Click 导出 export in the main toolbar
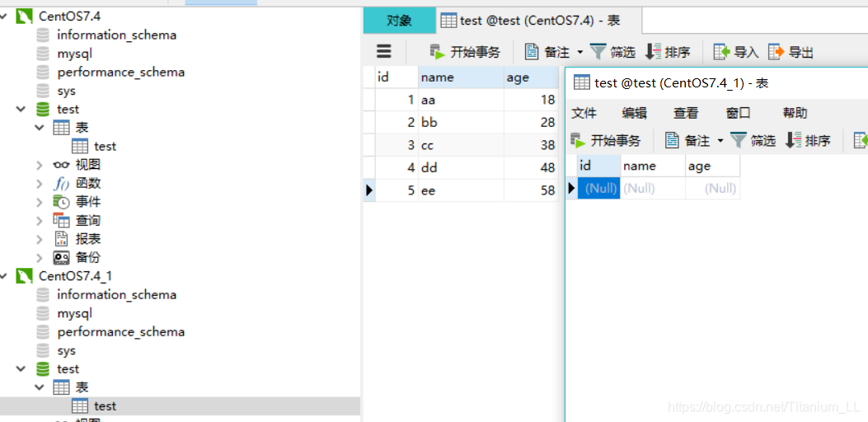The height and width of the screenshot is (422, 868). [791, 52]
